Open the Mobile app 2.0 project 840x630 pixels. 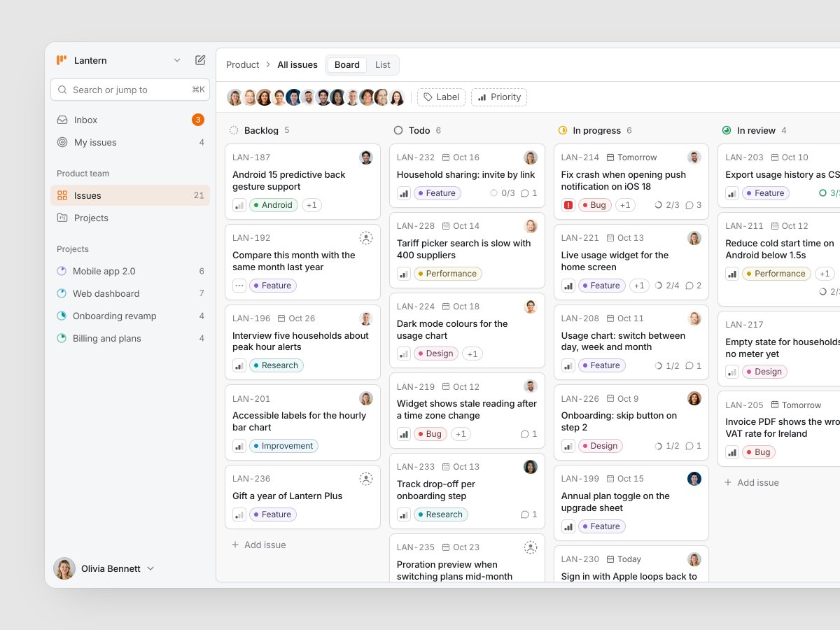coord(130,271)
